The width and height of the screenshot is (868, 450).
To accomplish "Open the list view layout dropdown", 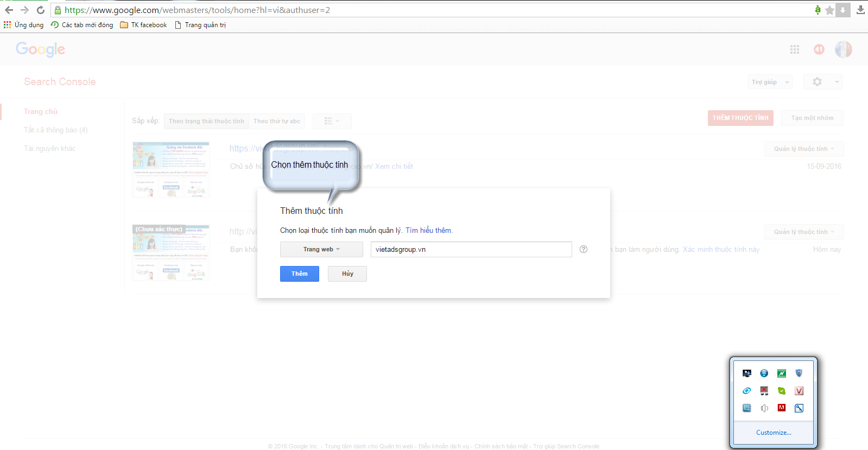I will tap(332, 121).
